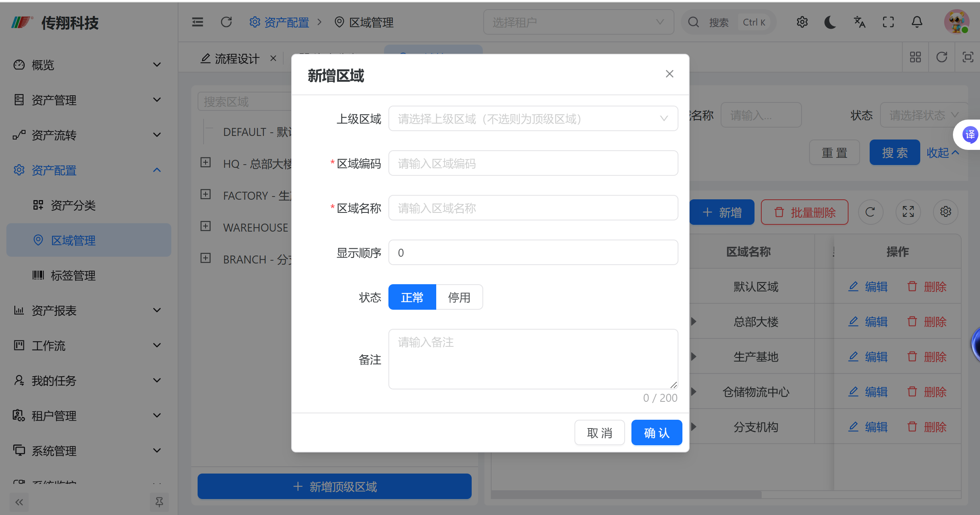980x515 pixels.
Task: Expand the WAREHOUSE tree node
Action: coord(206,226)
